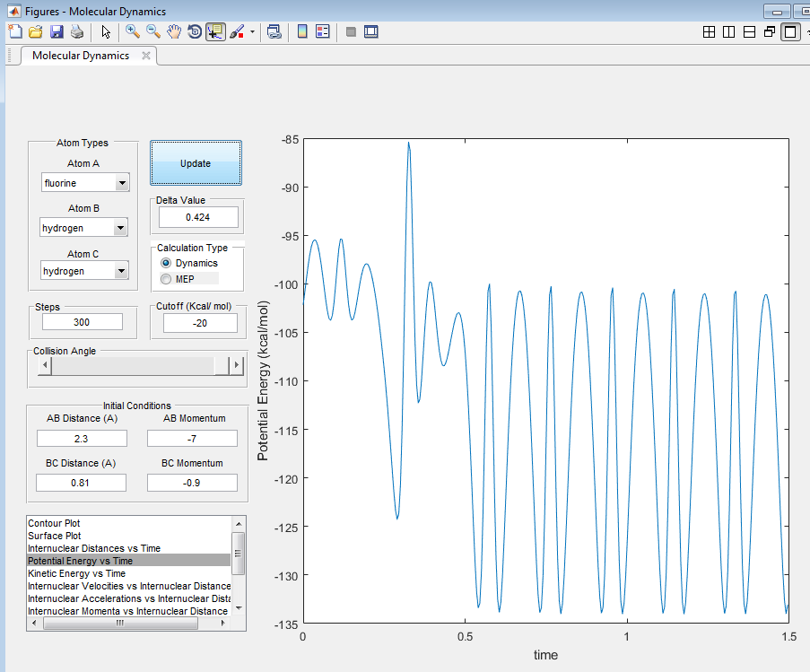The width and height of the screenshot is (810, 672).
Task: Click the Collision Angle slider's right arrow
Action: coord(237,365)
